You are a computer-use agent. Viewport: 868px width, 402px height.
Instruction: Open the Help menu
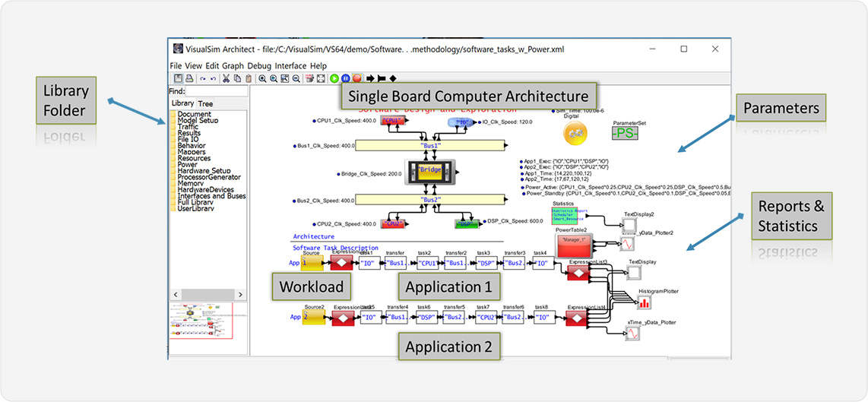[x=318, y=65]
